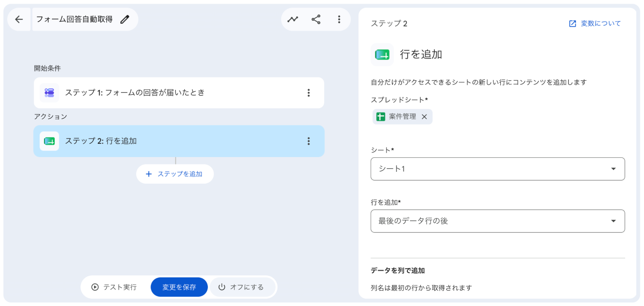Select Step 1 フォームの回答が届いたとき card
The image size is (644, 306).
pos(179,93)
